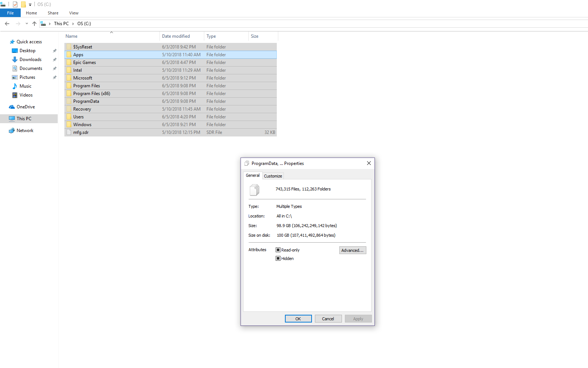Click the disabled Apply button
Image resolution: width=588 pixels, height=368 pixels.
(358, 319)
